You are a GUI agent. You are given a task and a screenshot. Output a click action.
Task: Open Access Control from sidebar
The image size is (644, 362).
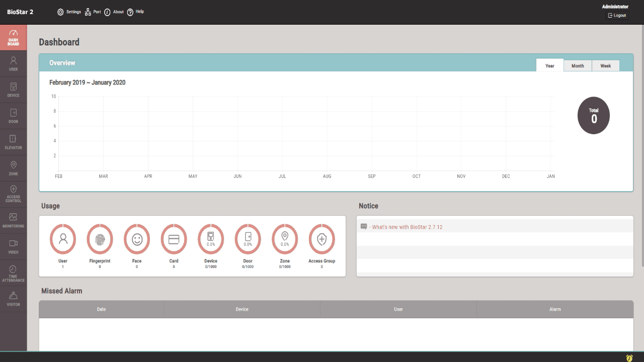(x=14, y=194)
